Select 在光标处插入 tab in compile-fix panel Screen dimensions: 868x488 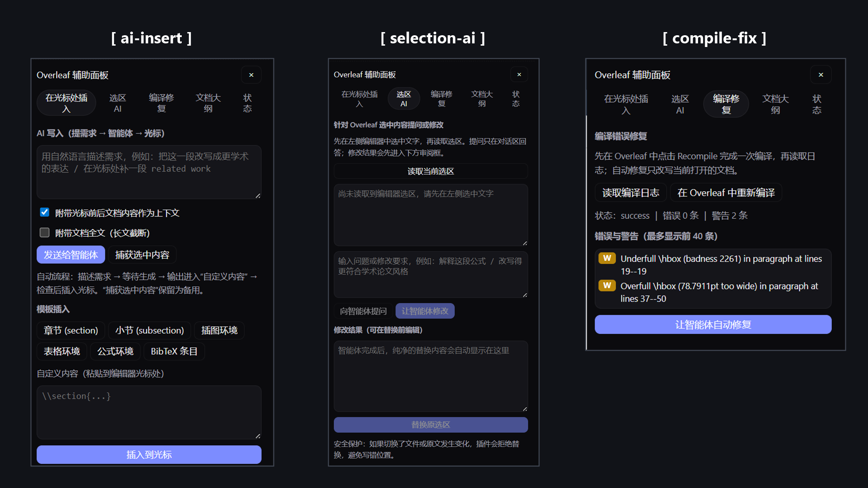pos(626,104)
